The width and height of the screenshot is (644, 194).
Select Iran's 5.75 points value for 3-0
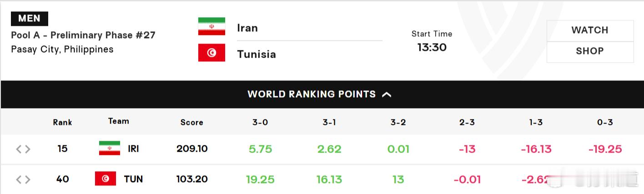coord(260,149)
